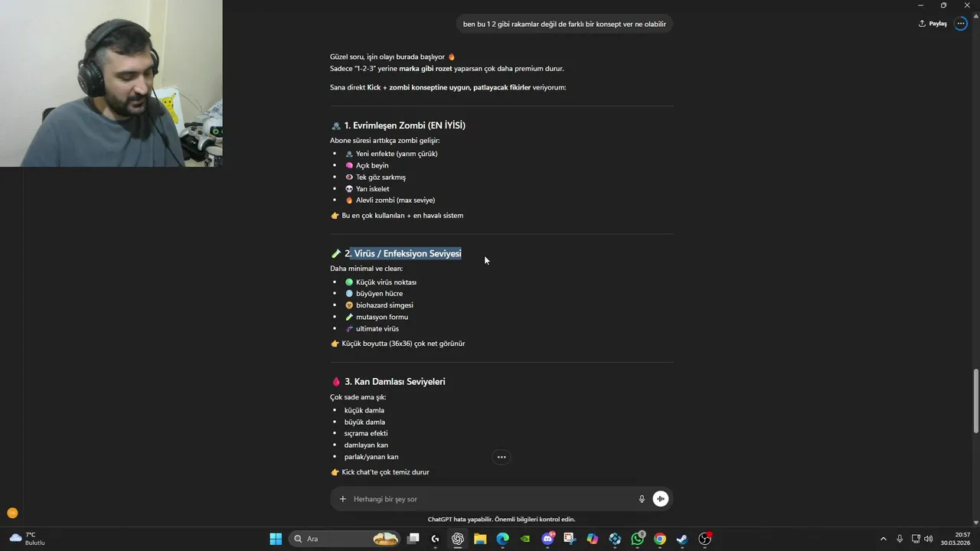This screenshot has height=551, width=980.
Task: Click the microphone tray icon
Action: pyautogui.click(x=900, y=539)
